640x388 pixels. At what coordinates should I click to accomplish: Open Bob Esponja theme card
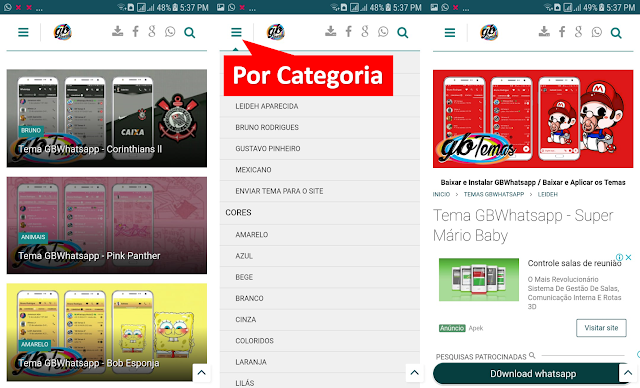click(x=107, y=333)
